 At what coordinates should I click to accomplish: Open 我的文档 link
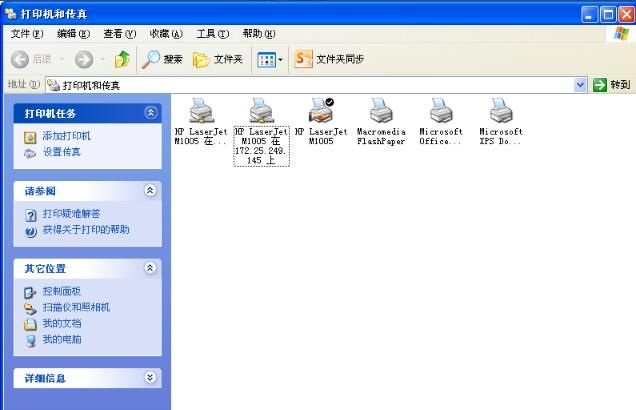[x=62, y=324]
